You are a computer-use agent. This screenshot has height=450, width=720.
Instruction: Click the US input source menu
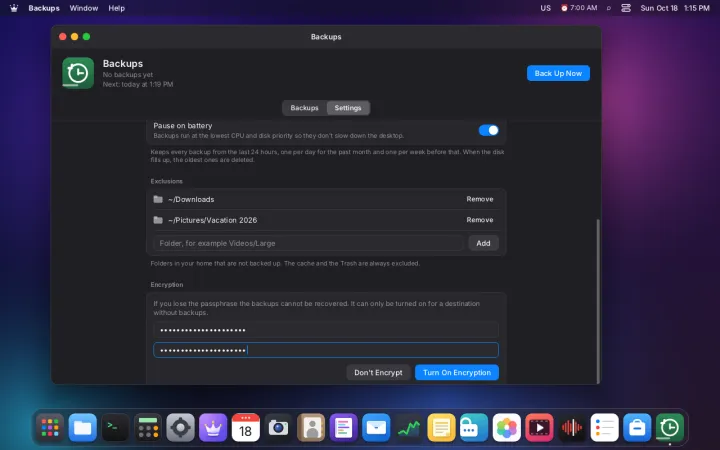(x=546, y=8)
